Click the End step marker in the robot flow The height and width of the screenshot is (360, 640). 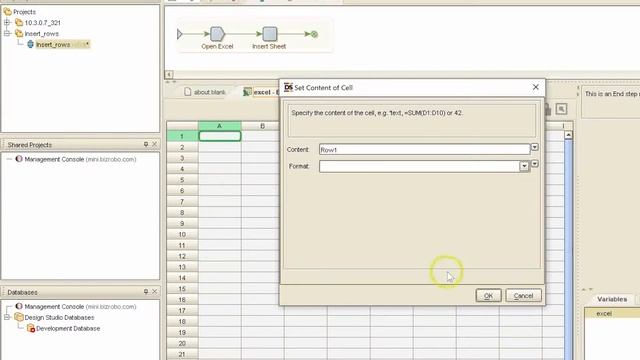[x=314, y=34]
